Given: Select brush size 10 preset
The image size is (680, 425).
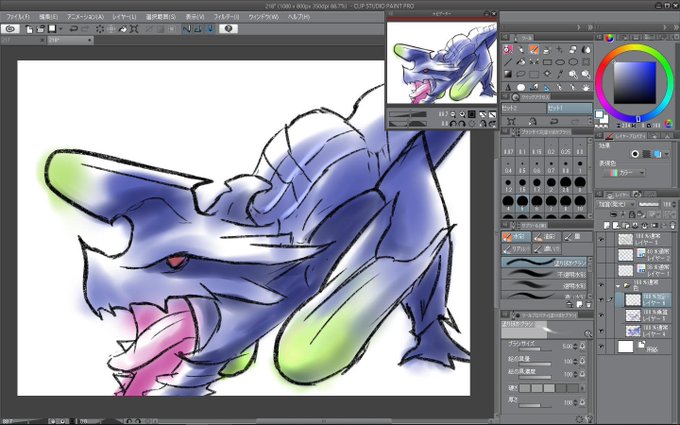Looking at the screenshot, I should tap(579, 202).
